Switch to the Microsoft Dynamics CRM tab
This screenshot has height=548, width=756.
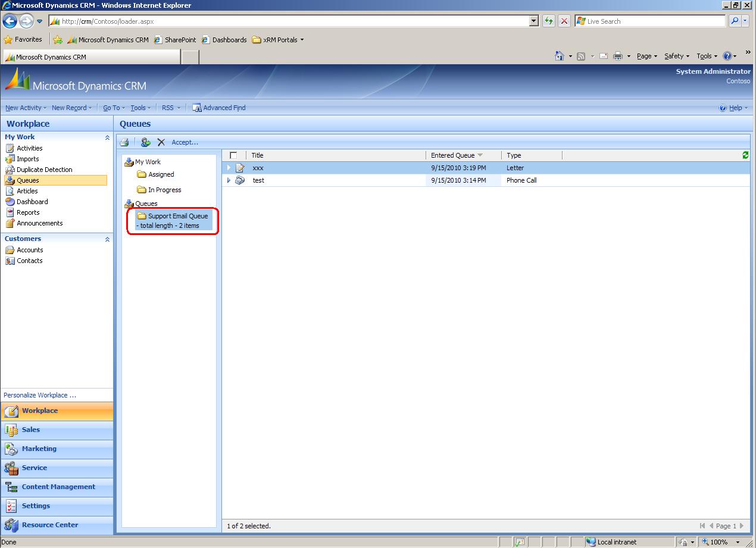[91, 57]
